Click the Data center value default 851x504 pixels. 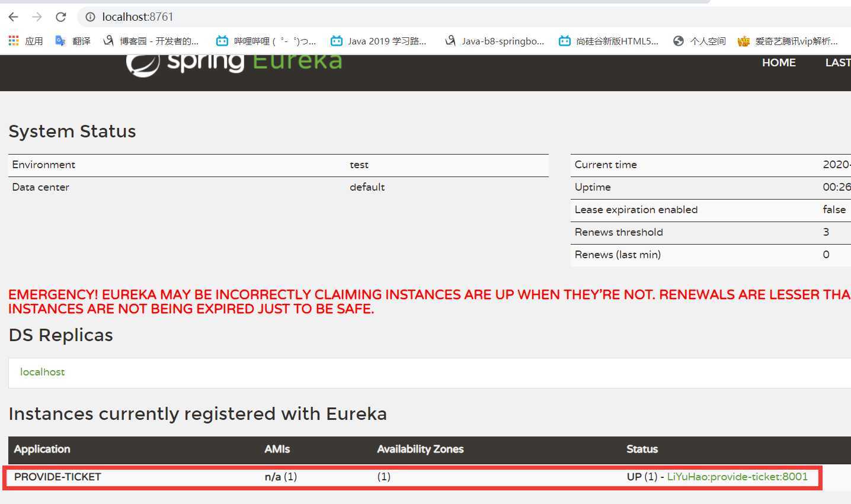point(367,187)
